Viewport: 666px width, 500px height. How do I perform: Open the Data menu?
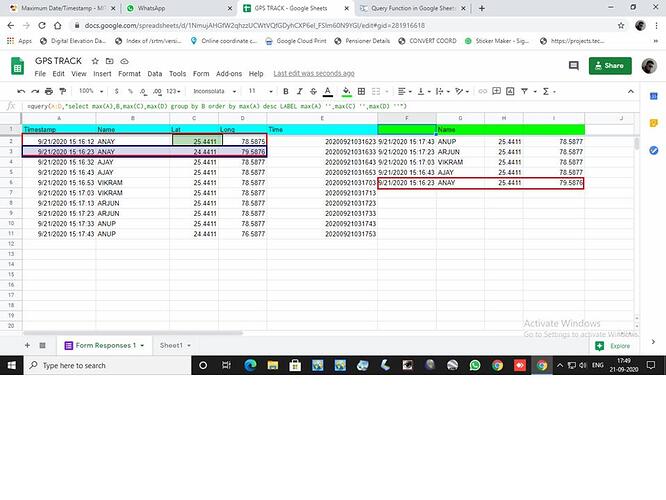(x=155, y=73)
